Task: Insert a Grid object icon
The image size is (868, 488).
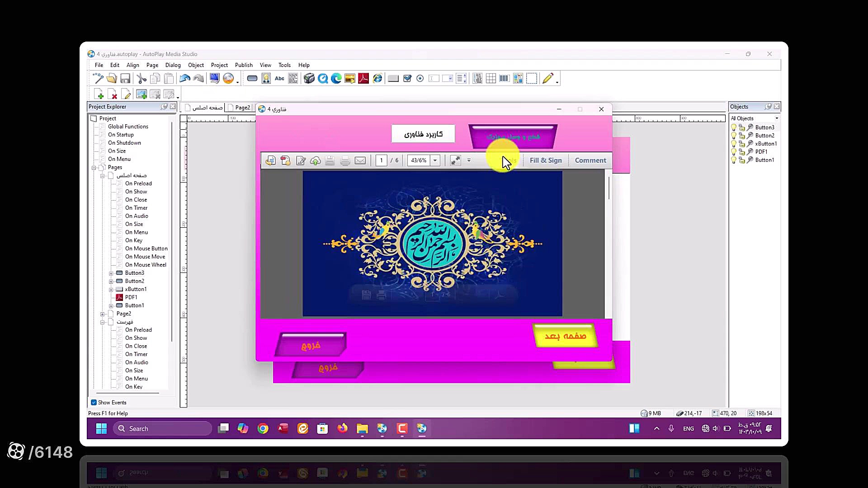Action: 491,79
